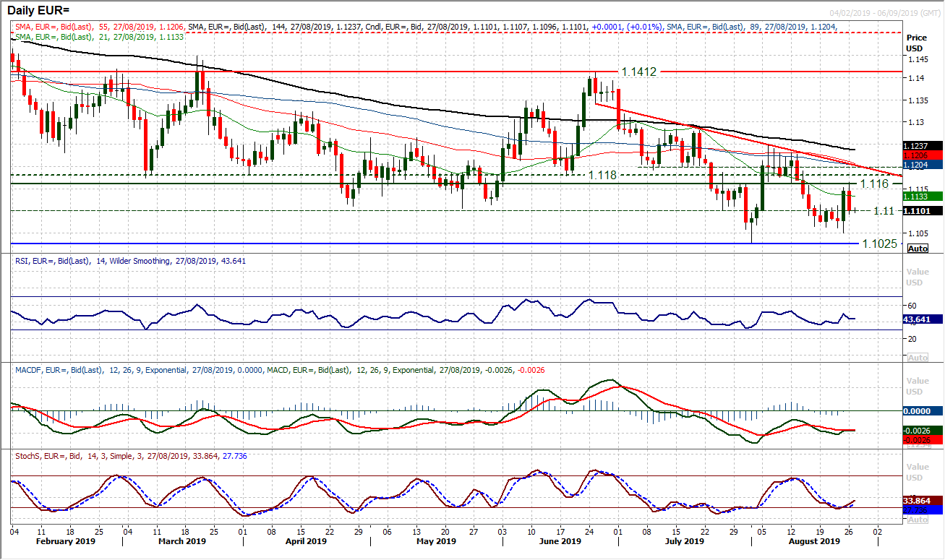This screenshot has width=945, height=560.
Task: Click the 1.13 price axis tick
Action: pyautogui.click(x=915, y=121)
